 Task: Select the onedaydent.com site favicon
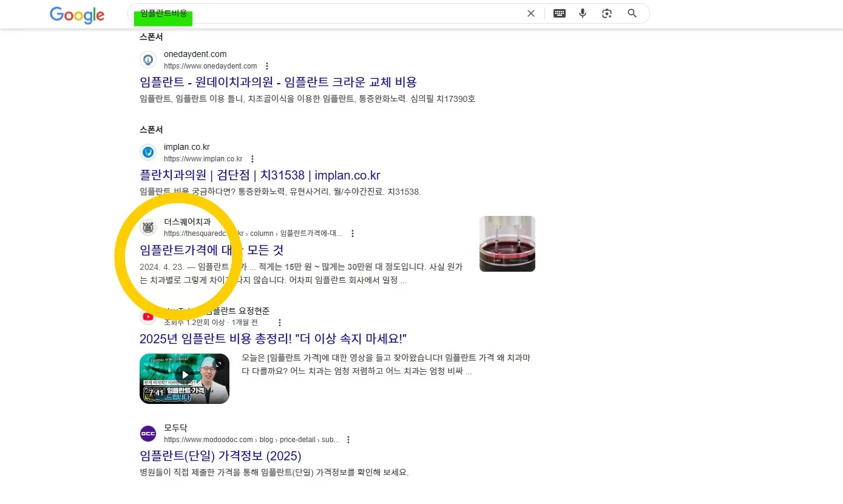[147, 59]
